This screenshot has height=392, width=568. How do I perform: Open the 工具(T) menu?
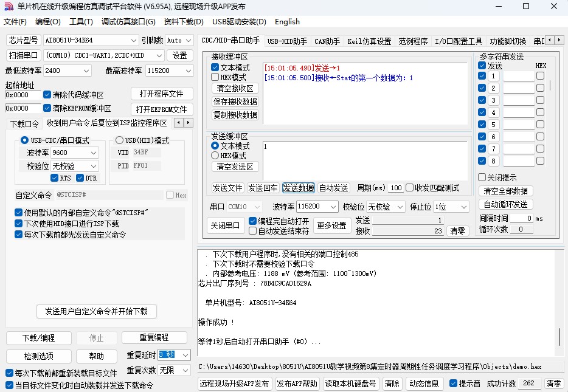tap(81, 22)
